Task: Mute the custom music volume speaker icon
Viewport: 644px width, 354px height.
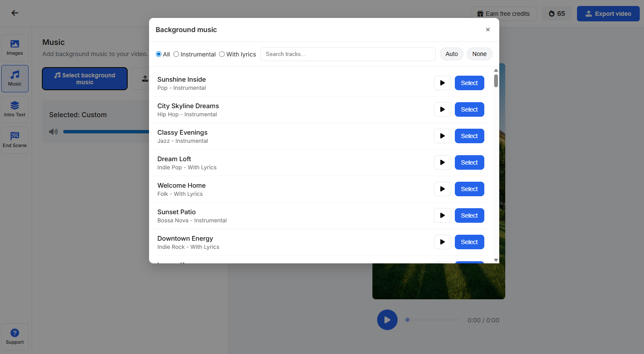Action: coord(53,131)
